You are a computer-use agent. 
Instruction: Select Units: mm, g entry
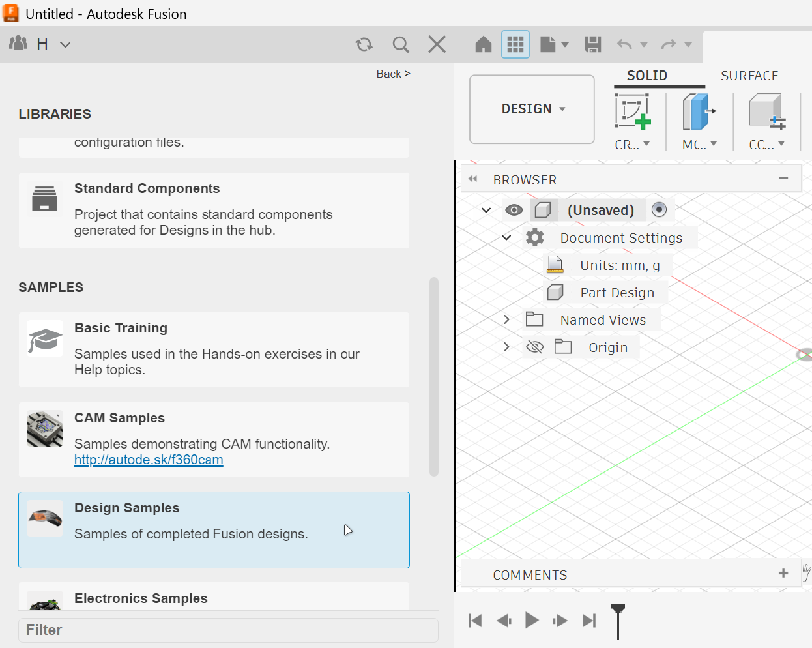pos(620,265)
